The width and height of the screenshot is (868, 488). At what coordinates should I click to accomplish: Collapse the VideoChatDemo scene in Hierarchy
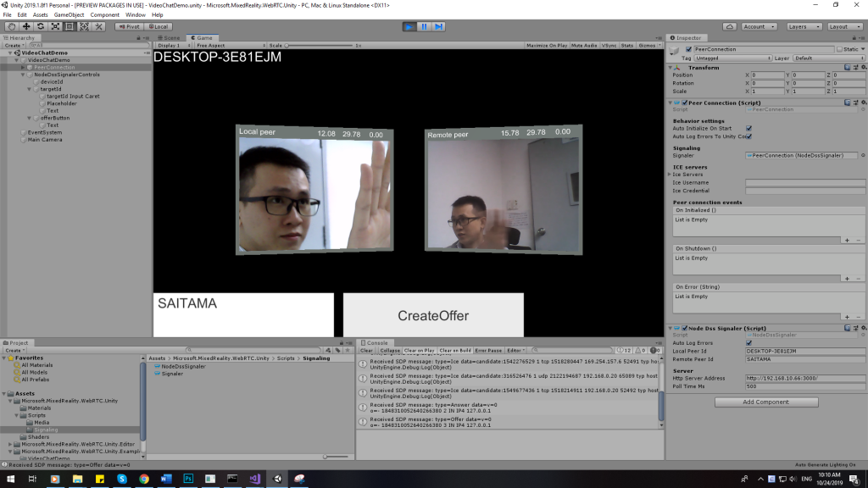pos(10,53)
